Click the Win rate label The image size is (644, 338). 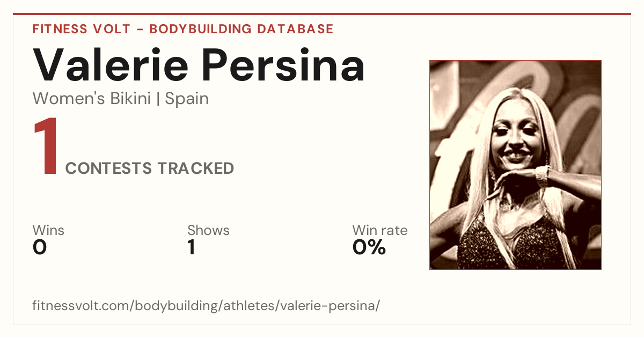point(380,231)
